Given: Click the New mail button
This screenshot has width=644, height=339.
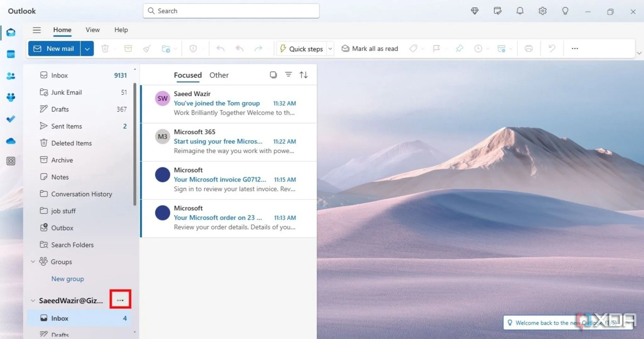Looking at the screenshot, I should [54, 49].
